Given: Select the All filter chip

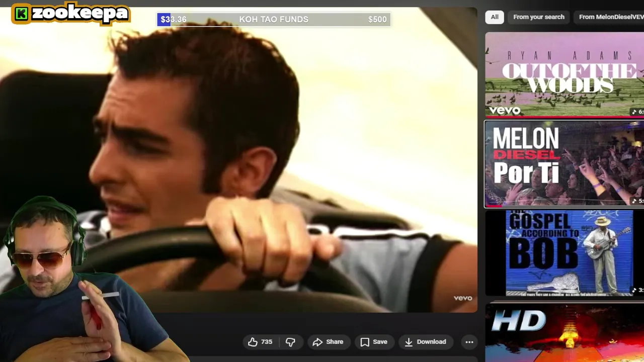Looking at the screenshot, I should (x=495, y=17).
